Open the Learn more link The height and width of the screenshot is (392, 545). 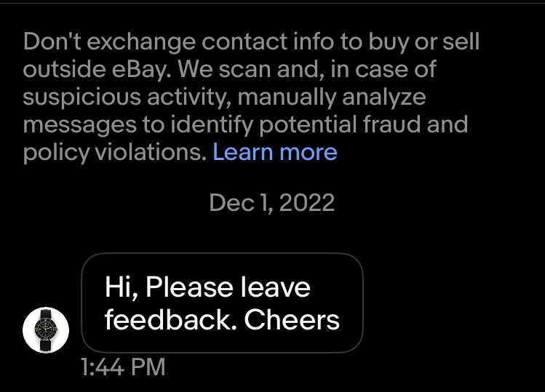click(x=274, y=152)
